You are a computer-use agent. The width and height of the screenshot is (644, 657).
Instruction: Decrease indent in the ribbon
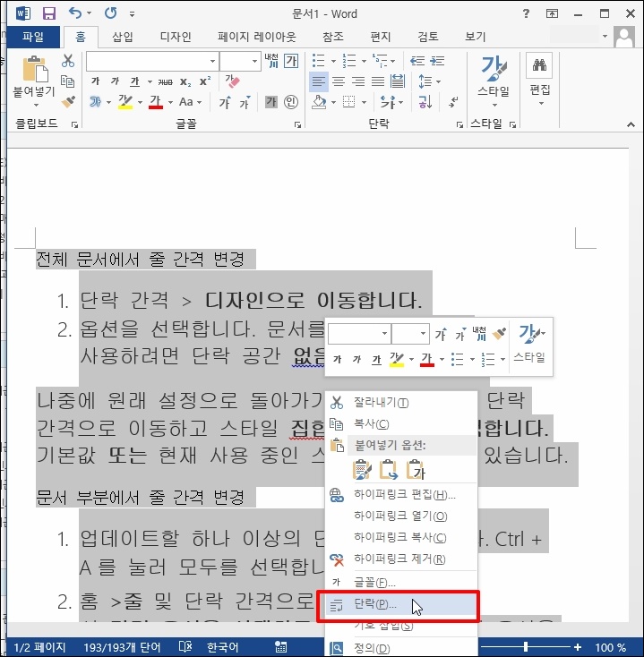click(x=417, y=61)
